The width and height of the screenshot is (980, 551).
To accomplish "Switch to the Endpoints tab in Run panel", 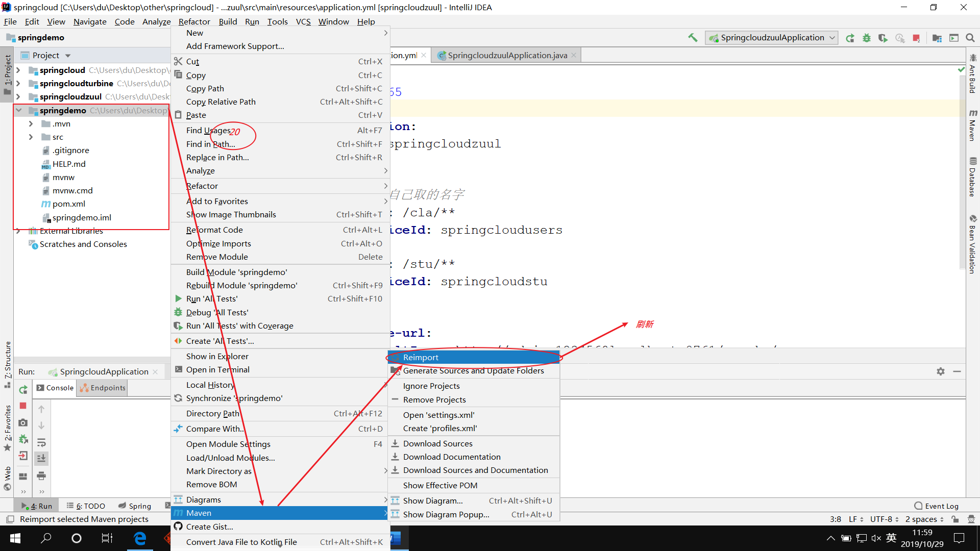I will [102, 388].
